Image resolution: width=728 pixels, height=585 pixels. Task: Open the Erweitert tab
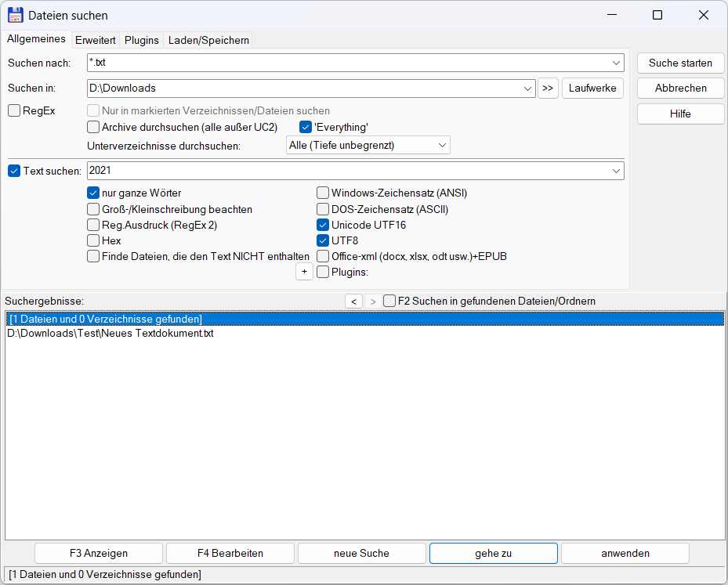95,41
